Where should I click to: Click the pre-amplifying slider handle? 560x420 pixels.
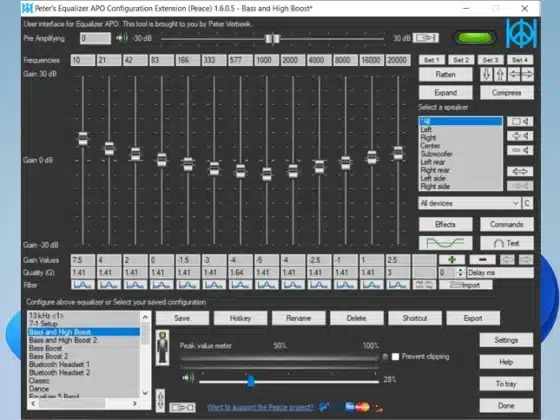pyautogui.click(x=272, y=38)
